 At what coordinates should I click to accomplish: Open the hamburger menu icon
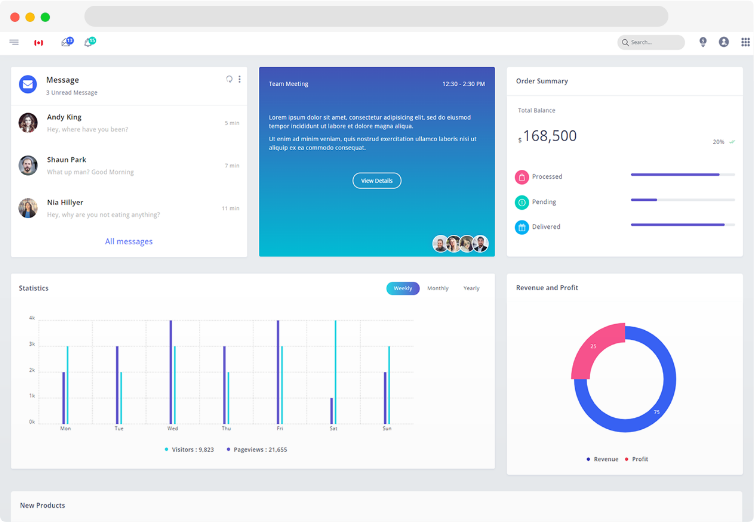pyautogui.click(x=14, y=42)
